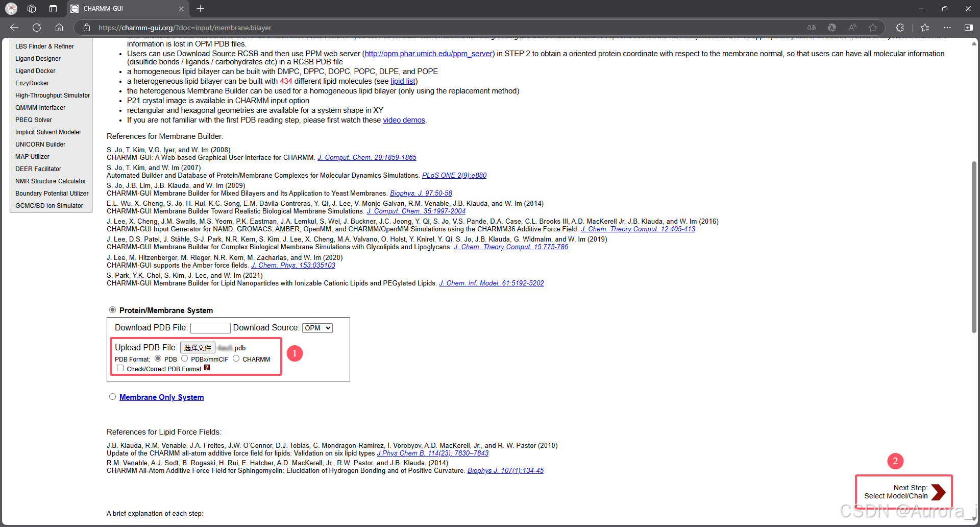Open QM/MM Interfacer in sidebar
The image size is (980, 527).
coord(40,108)
